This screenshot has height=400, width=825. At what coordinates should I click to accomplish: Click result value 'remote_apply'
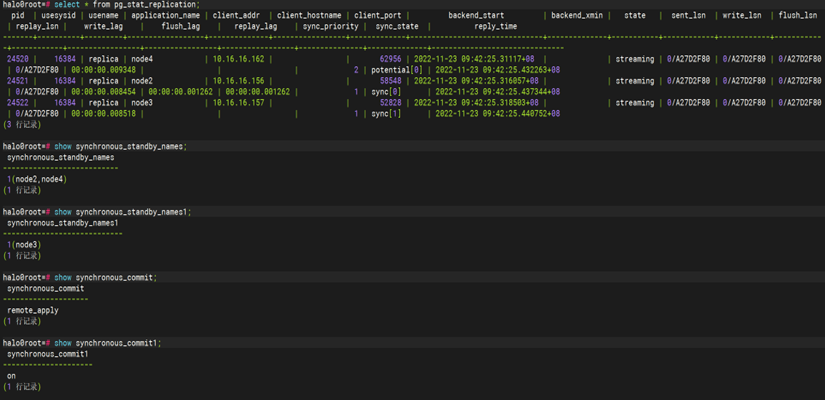[33, 311]
